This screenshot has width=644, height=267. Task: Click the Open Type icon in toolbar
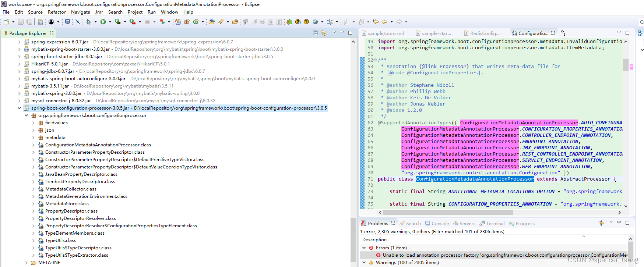[211, 22]
